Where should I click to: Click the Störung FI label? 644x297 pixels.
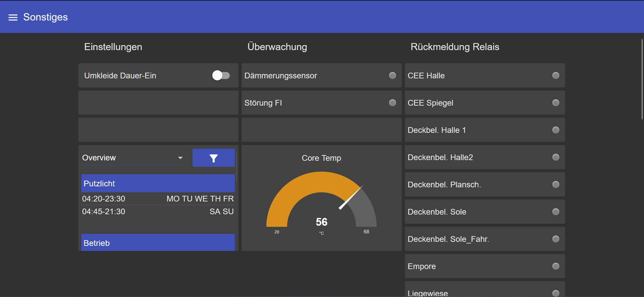[263, 103]
